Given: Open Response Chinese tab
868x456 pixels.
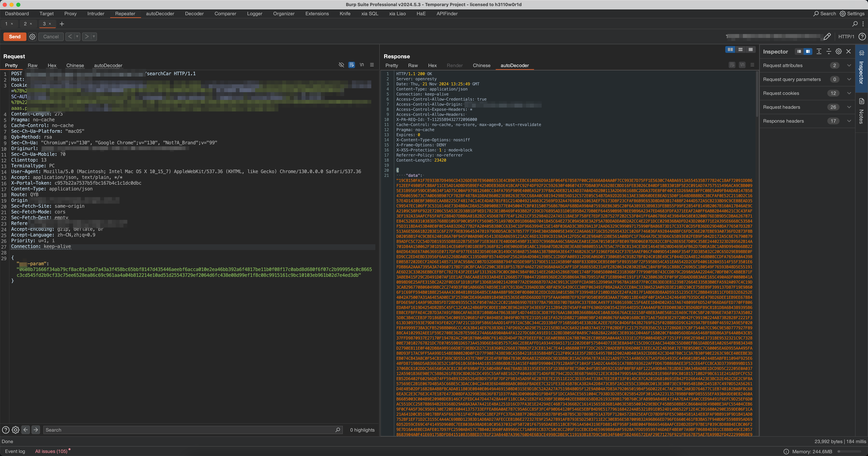Looking at the screenshot, I should click(x=481, y=65).
